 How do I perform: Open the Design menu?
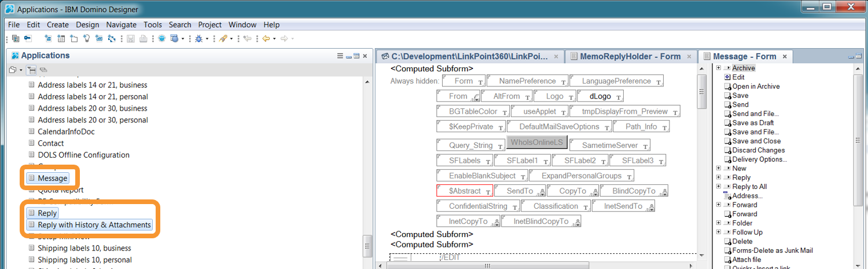(87, 25)
